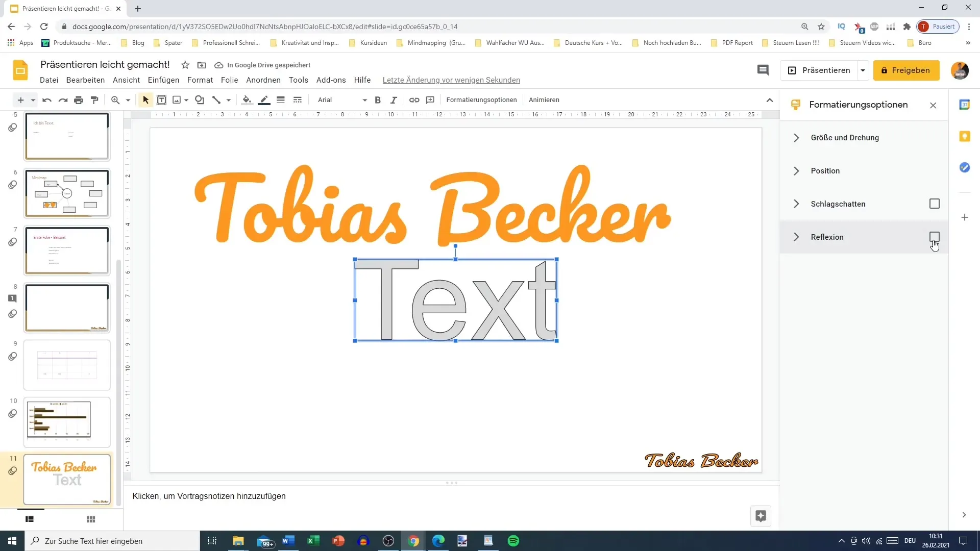Select slide 6 Mindmap thumbnail

67,194
